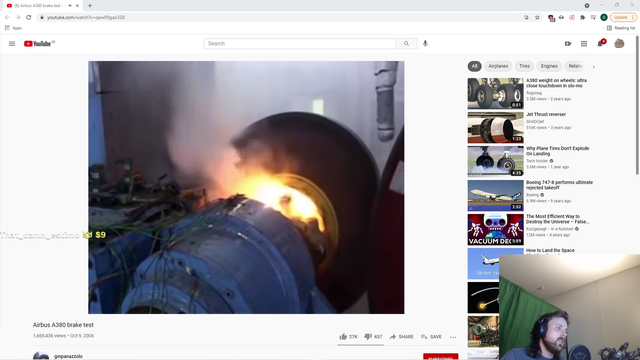Open the YouTube hamburger guide menu

point(12,44)
